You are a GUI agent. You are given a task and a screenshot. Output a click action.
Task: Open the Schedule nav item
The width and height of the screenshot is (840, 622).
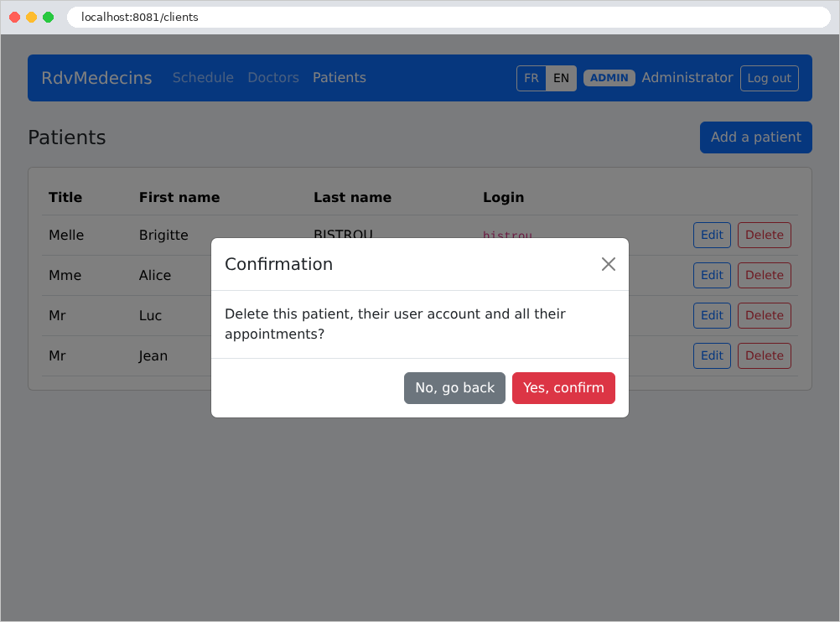click(x=203, y=78)
